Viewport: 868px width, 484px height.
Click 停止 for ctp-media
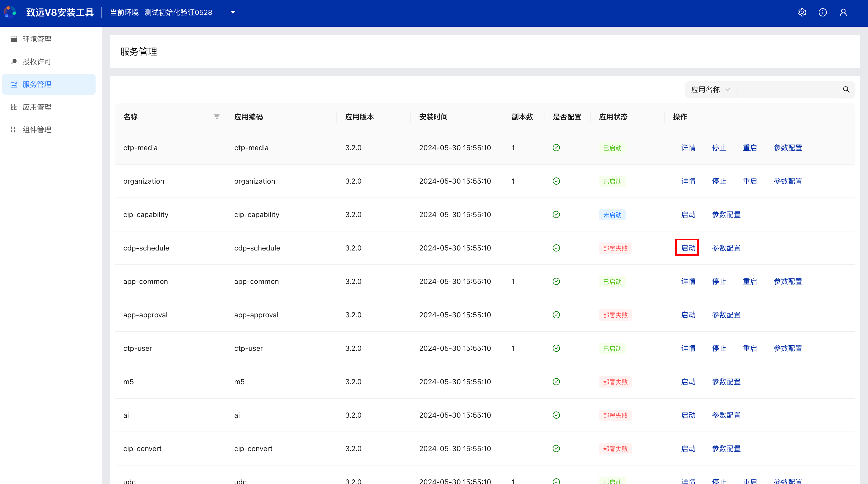[719, 148]
